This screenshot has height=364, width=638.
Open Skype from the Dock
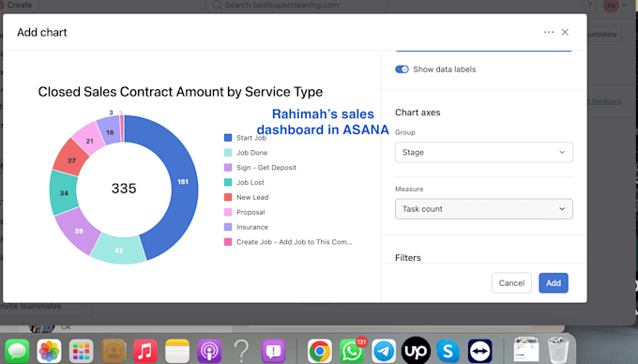click(x=448, y=351)
